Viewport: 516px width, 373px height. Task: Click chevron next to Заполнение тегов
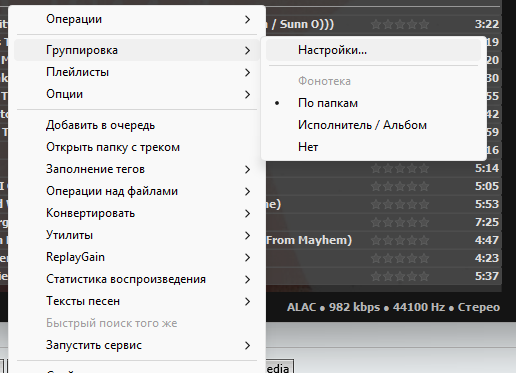coord(247,169)
